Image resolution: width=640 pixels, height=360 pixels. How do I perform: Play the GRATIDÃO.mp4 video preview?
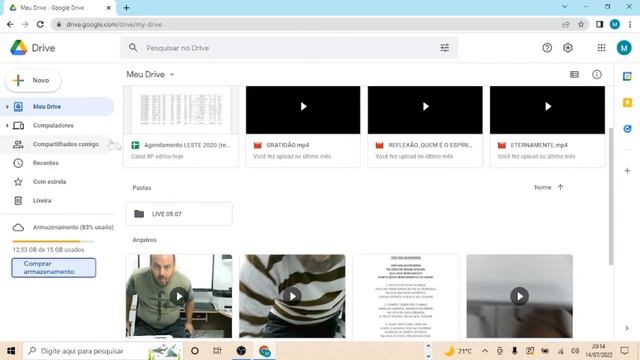(303, 107)
